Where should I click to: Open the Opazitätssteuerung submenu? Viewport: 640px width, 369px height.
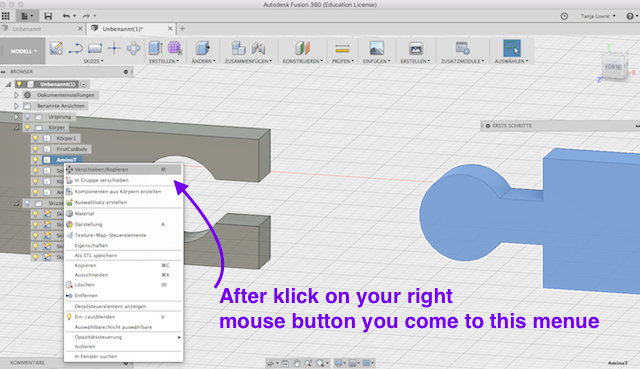123,337
